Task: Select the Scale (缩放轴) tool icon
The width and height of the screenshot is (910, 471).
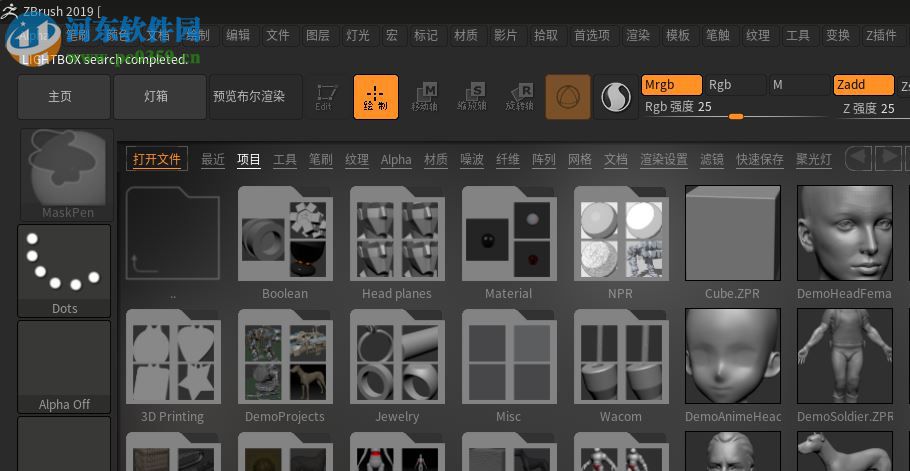Action: [471, 97]
